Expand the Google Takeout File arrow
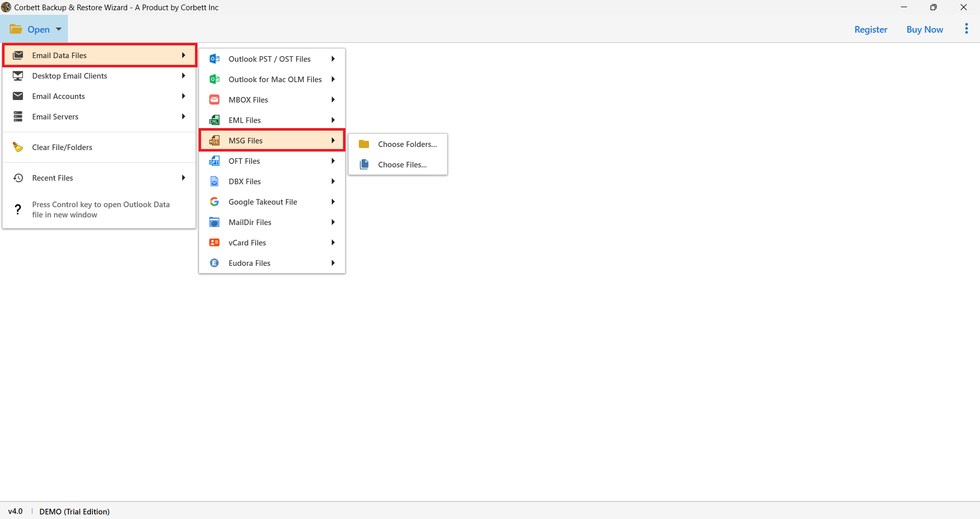This screenshot has height=519, width=980. [333, 202]
